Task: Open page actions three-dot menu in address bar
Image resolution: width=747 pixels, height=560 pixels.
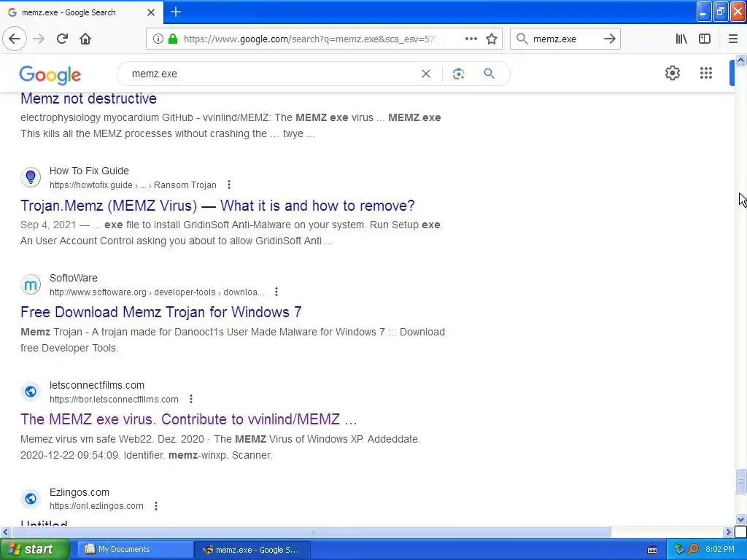Action: click(x=471, y=39)
